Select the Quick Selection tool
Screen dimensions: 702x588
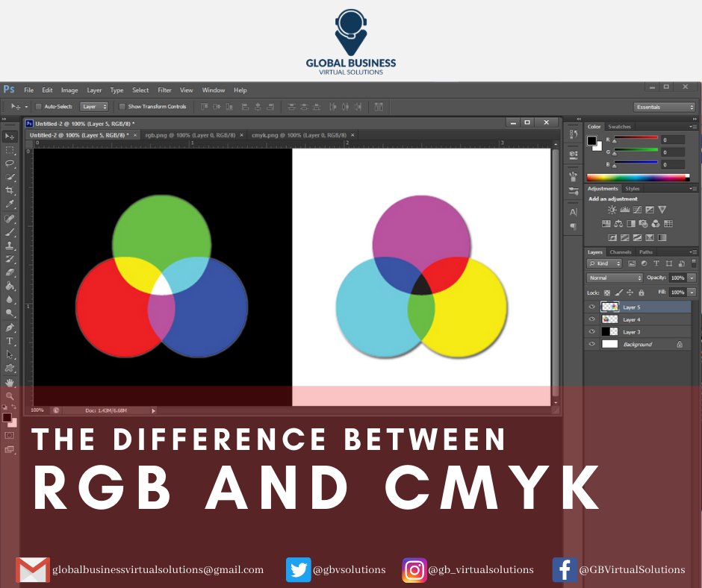pyautogui.click(x=10, y=177)
